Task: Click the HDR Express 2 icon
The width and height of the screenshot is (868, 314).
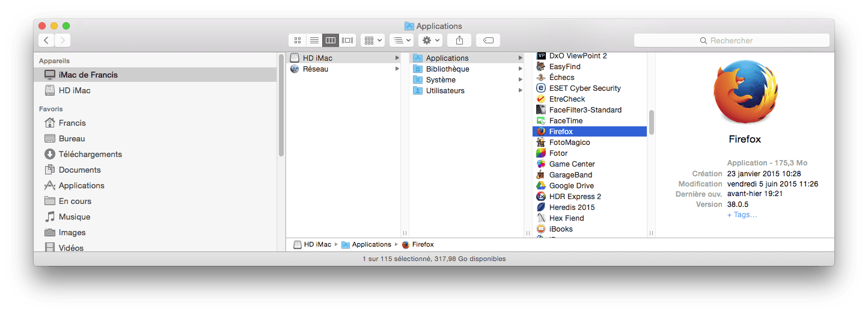Action: [541, 196]
